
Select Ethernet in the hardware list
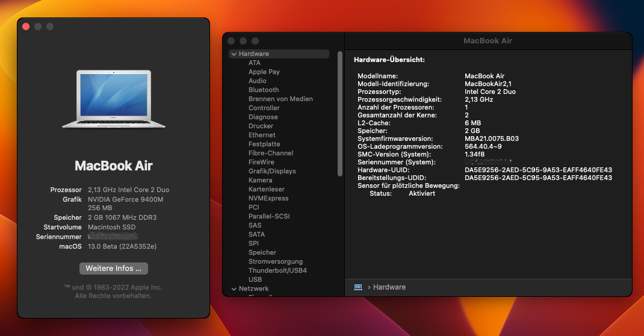[x=262, y=135]
